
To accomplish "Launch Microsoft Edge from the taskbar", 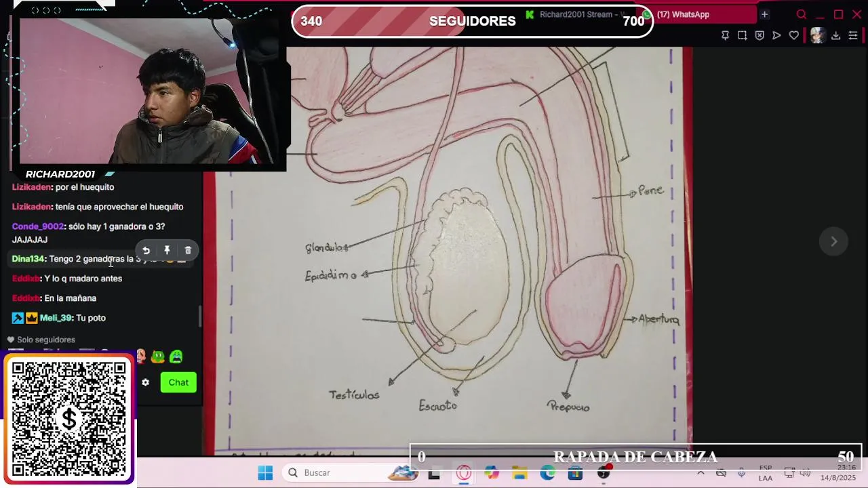I will tap(547, 473).
